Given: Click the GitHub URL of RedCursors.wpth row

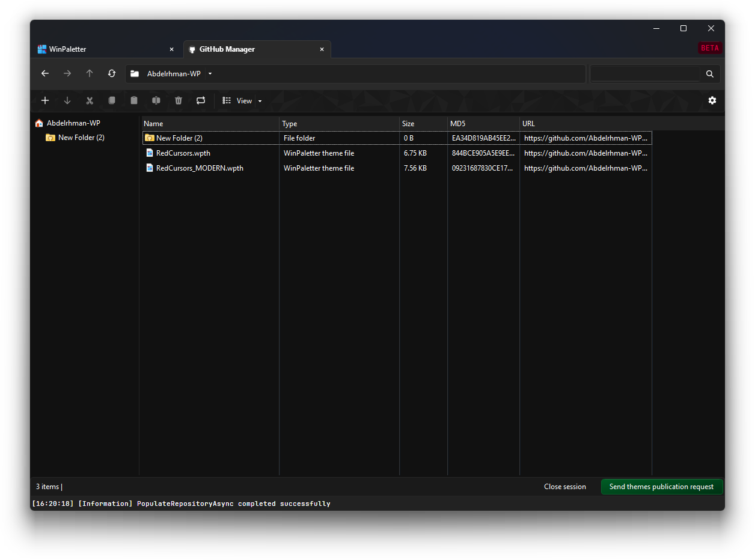Looking at the screenshot, I should pyautogui.click(x=585, y=153).
